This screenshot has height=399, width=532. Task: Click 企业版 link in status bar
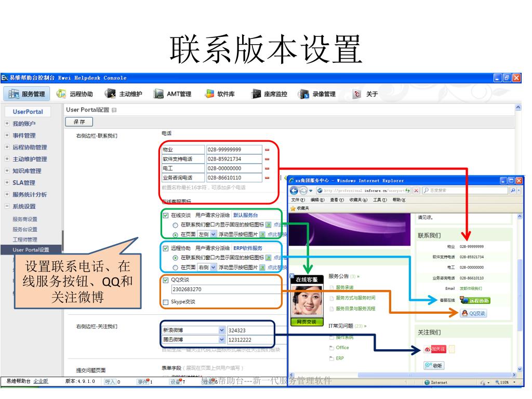pyautogui.click(x=41, y=381)
